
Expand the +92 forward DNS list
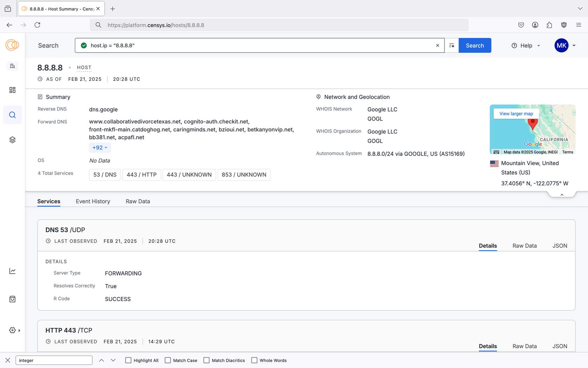pyautogui.click(x=100, y=148)
